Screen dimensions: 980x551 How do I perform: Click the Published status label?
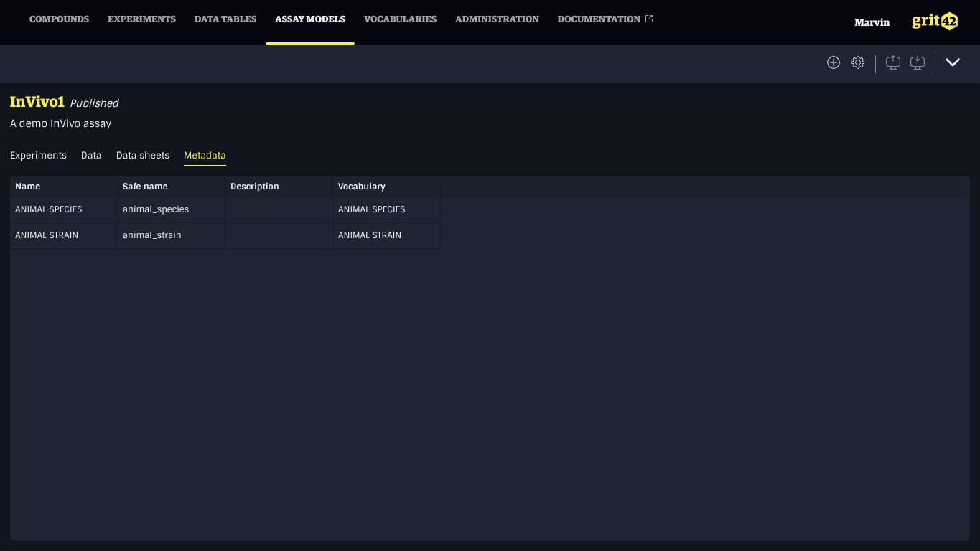point(94,103)
